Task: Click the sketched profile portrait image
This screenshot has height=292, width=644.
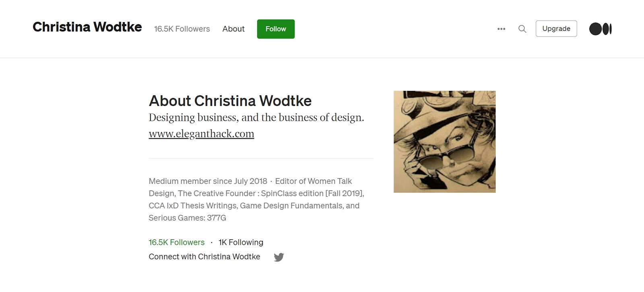Action: coord(444,142)
